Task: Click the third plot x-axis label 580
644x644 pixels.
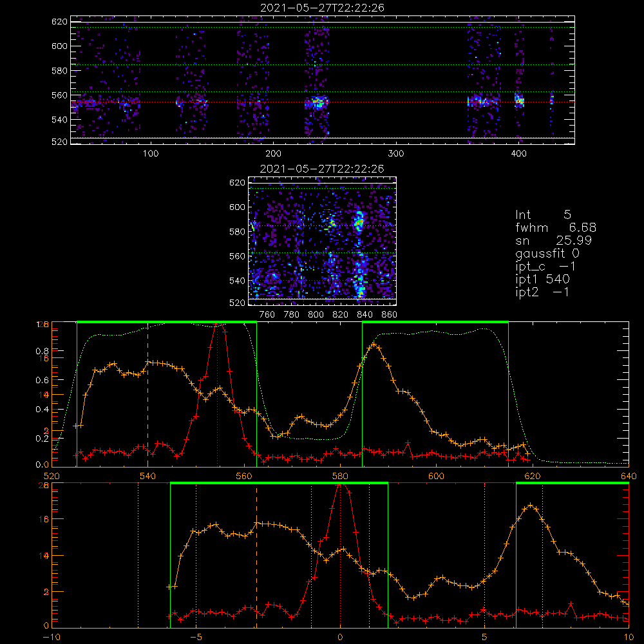Action: [340, 477]
